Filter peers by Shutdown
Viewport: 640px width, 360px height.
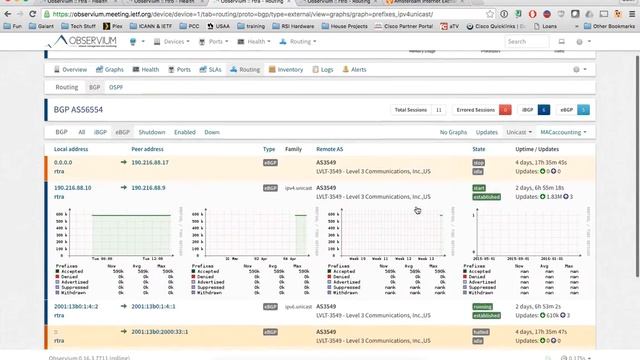point(152,132)
